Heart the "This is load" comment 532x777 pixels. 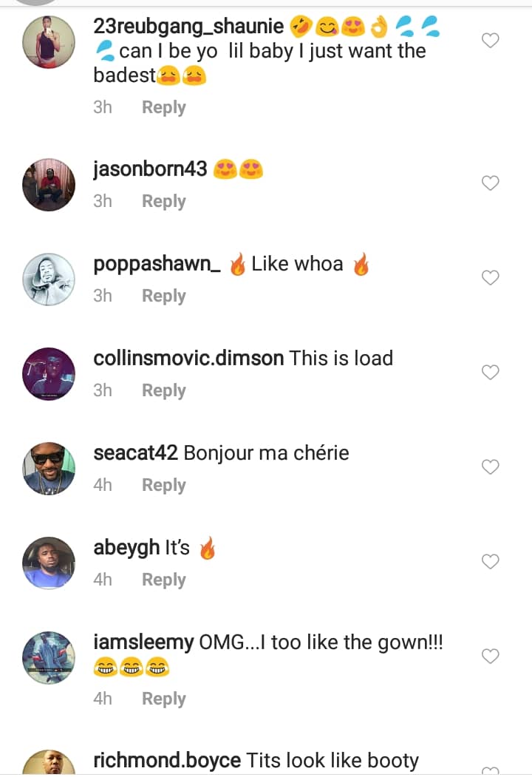coord(491,372)
